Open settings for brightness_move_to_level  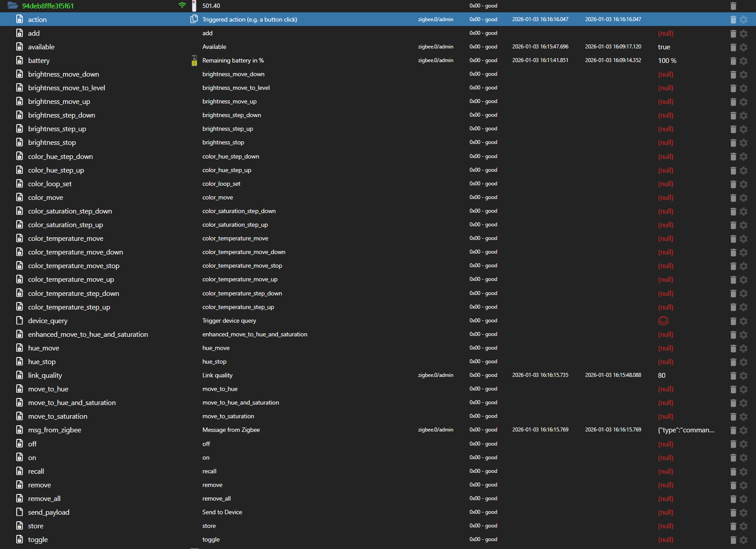pos(744,88)
